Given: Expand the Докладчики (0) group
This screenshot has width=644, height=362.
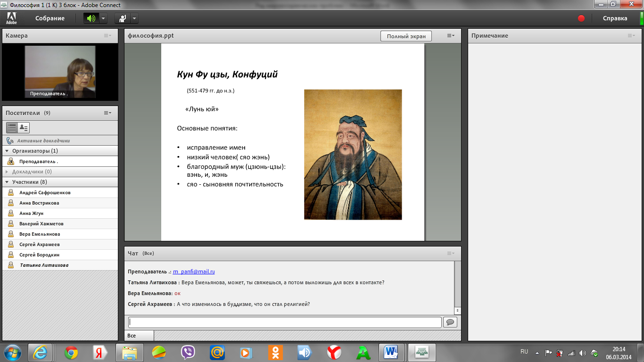Looking at the screenshot, I should pyautogui.click(x=7, y=172).
